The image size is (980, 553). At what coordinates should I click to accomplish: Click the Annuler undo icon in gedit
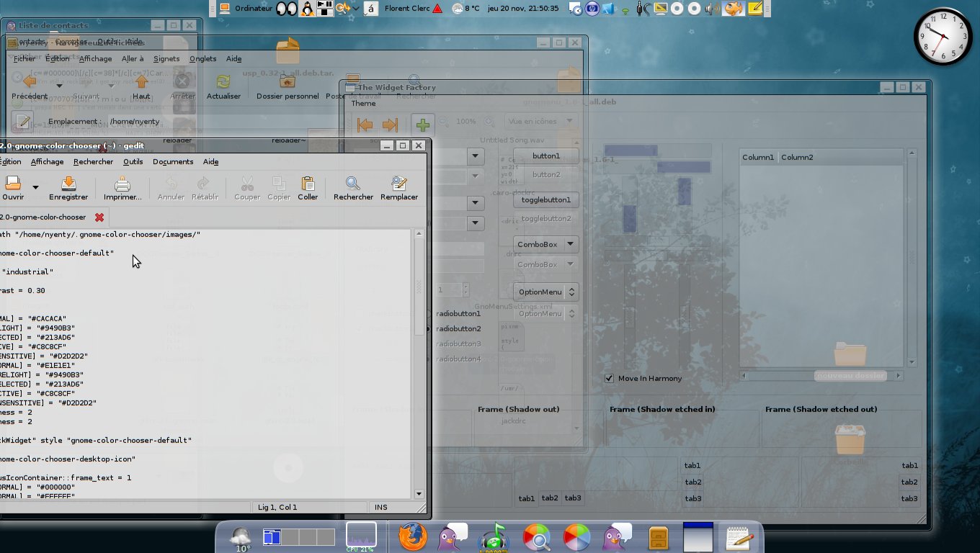pos(171,183)
